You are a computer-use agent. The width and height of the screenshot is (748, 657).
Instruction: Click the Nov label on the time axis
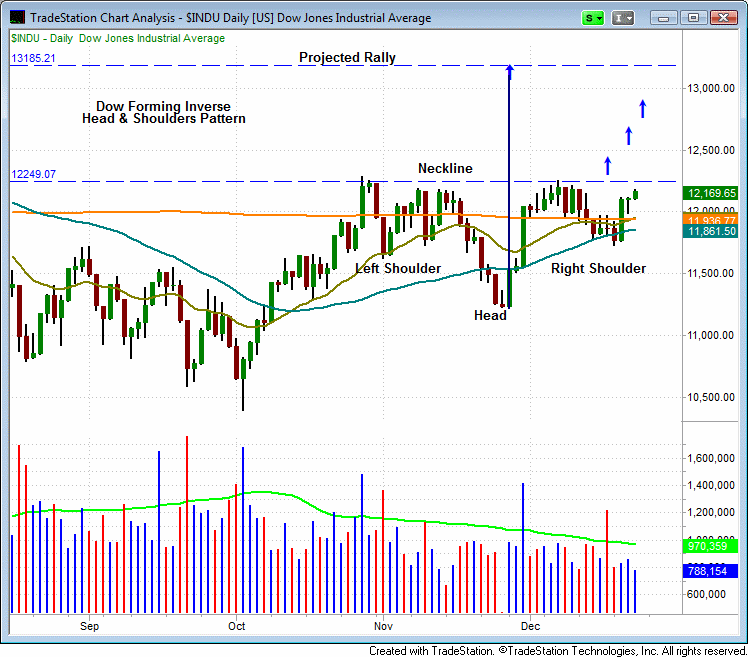coord(383,626)
